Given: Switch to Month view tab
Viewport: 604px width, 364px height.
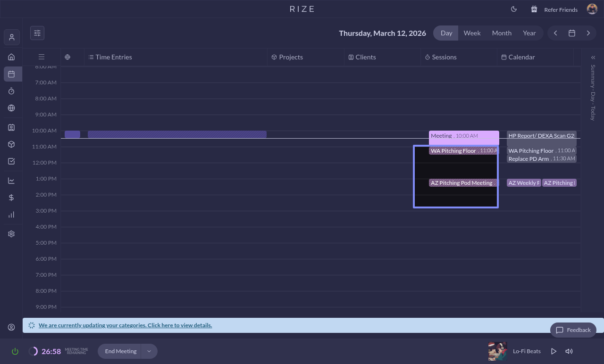Looking at the screenshot, I should (502, 33).
